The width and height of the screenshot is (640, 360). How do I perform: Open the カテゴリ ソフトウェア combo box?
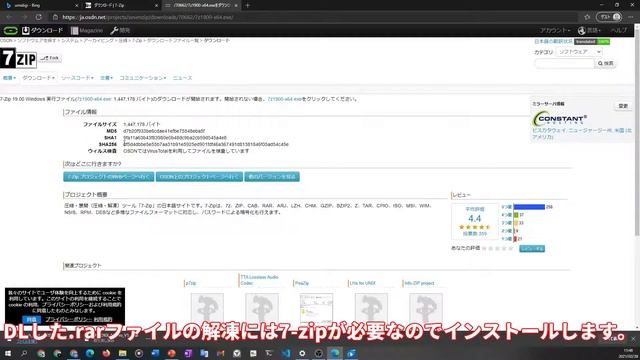click(579, 52)
